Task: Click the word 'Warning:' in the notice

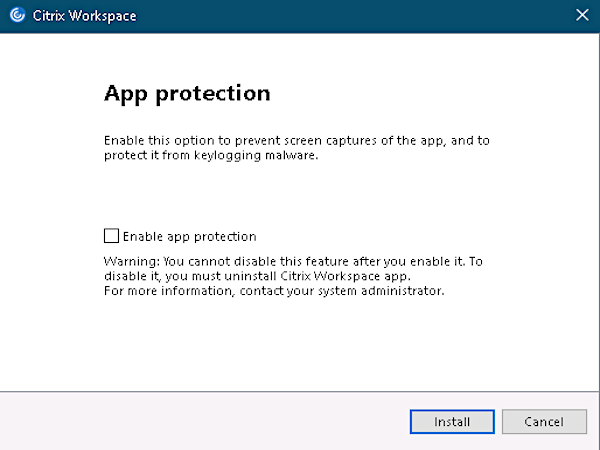Action: click(132, 261)
